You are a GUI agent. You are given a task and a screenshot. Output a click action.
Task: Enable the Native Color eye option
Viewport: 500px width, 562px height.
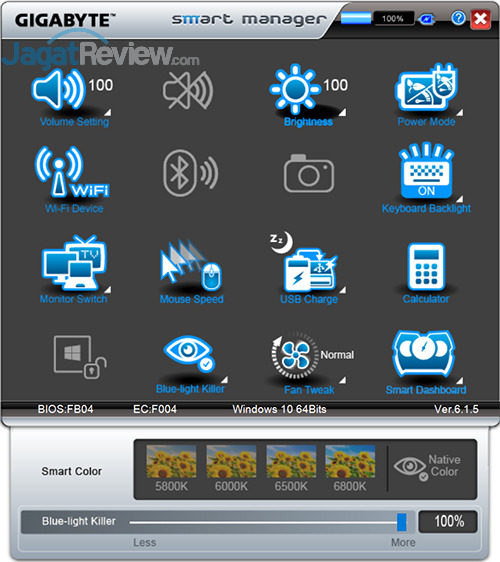point(411,468)
